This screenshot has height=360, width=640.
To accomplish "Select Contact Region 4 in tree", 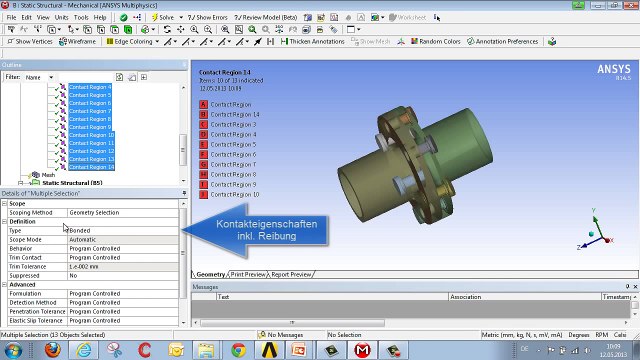I will 90,87.
